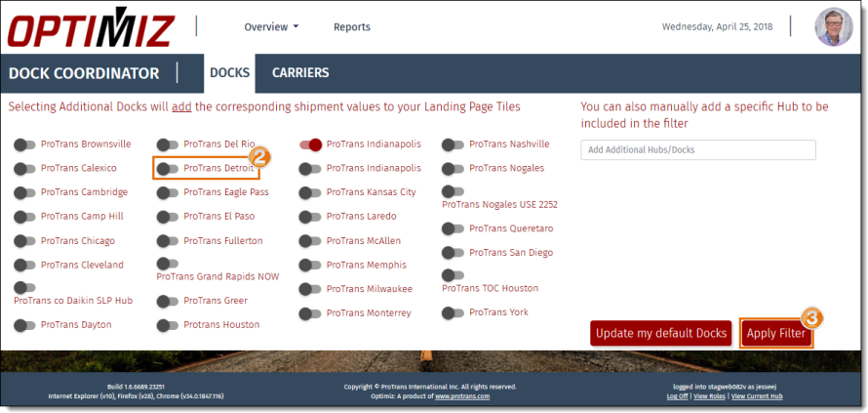This screenshot has height=413, width=868.
Task: Toggle ProTrans Cleveland dock
Action: [24, 266]
